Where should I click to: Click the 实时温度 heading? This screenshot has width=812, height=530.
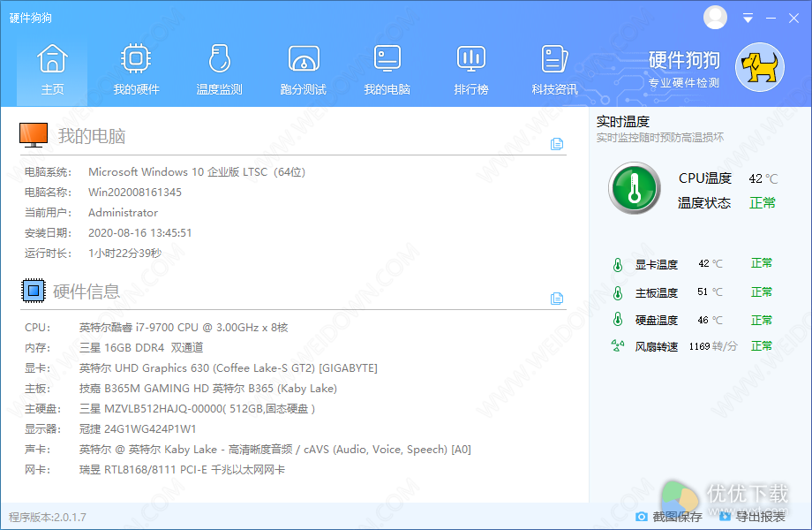[x=622, y=122]
